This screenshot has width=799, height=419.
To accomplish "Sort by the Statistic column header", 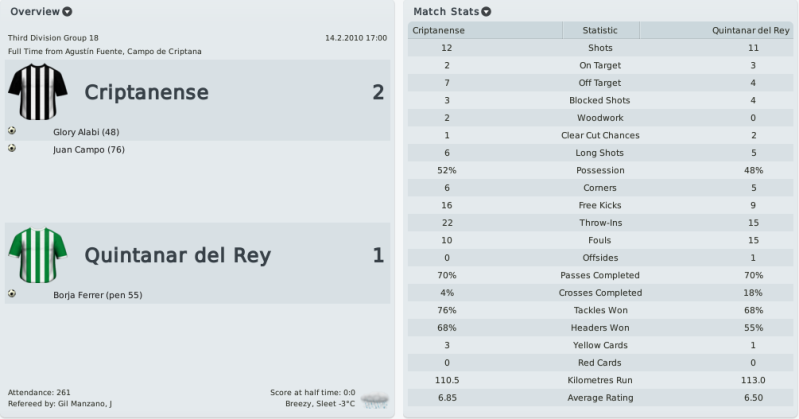I will tap(600, 31).
